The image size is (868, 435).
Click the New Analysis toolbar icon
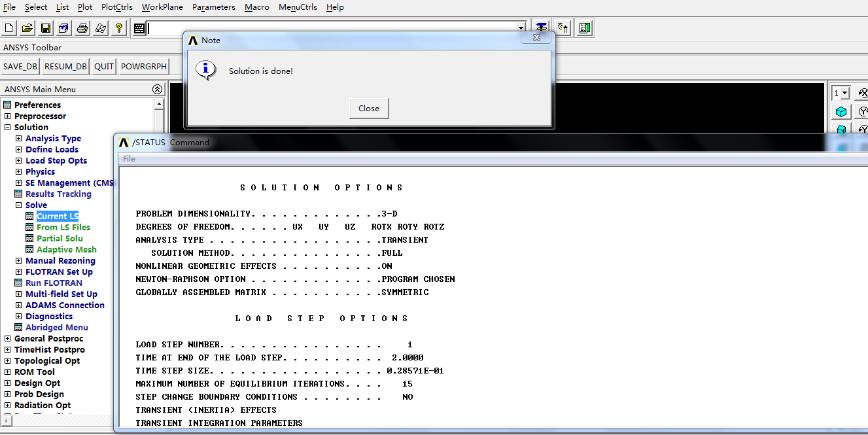pyautogui.click(x=9, y=27)
